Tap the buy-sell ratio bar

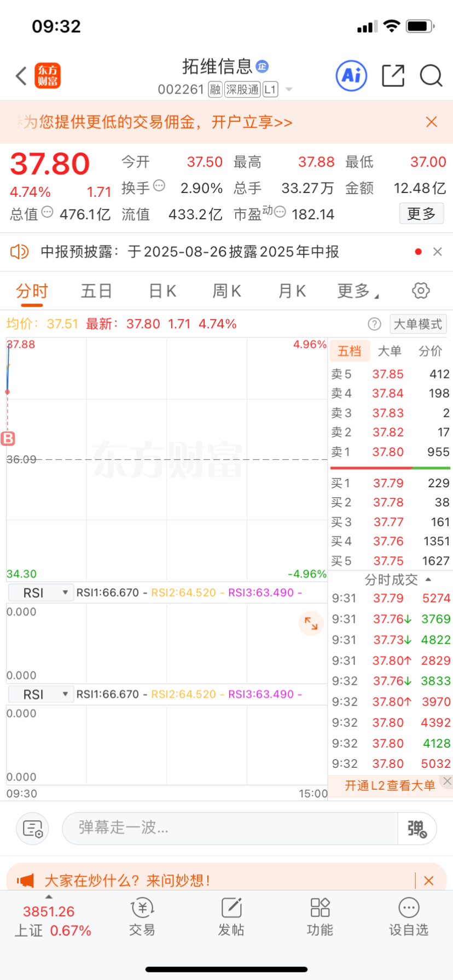click(x=390, y=468)
